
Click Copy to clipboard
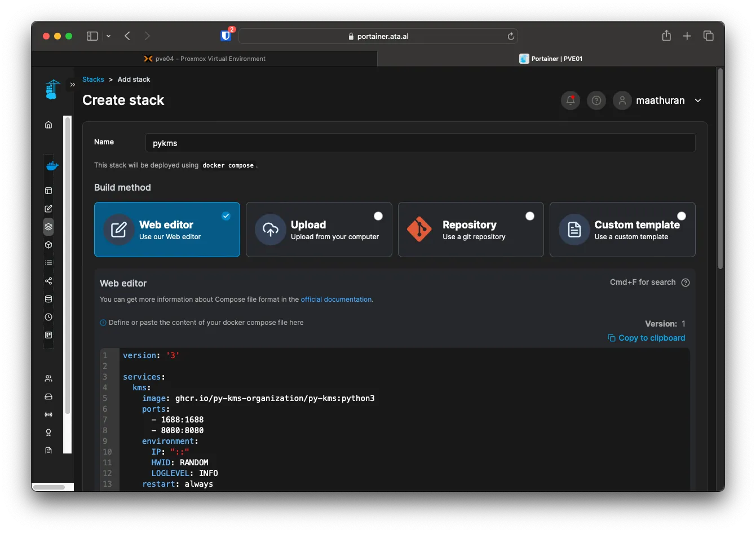click(x=646, y=338)
